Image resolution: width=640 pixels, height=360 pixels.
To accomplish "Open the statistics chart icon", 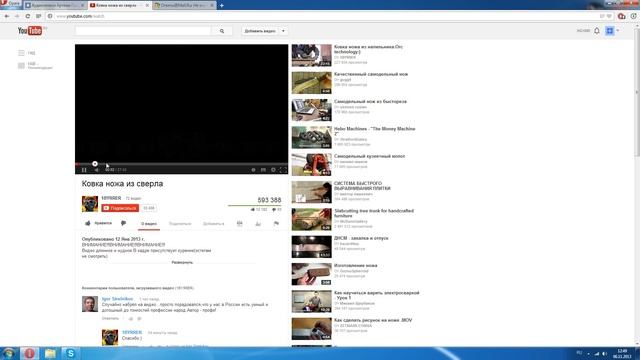I will (258, 223).
